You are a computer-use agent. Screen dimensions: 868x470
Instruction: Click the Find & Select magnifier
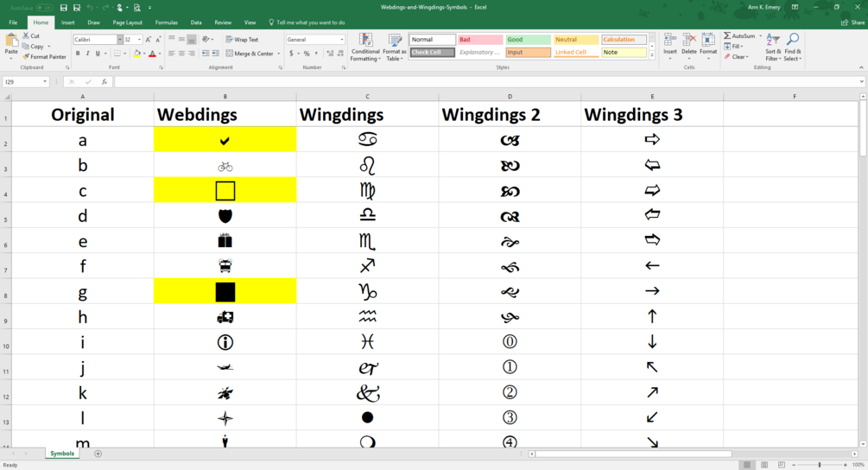[793, 48]
